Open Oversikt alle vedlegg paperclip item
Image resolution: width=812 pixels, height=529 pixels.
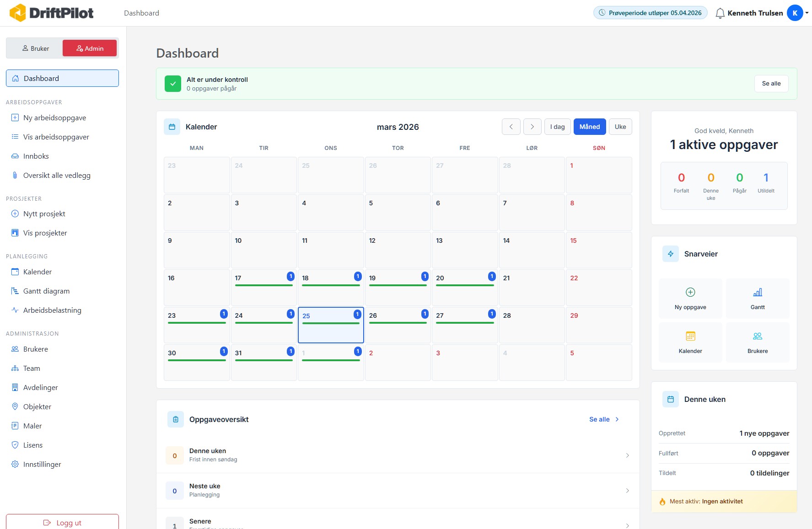(57, 175)
